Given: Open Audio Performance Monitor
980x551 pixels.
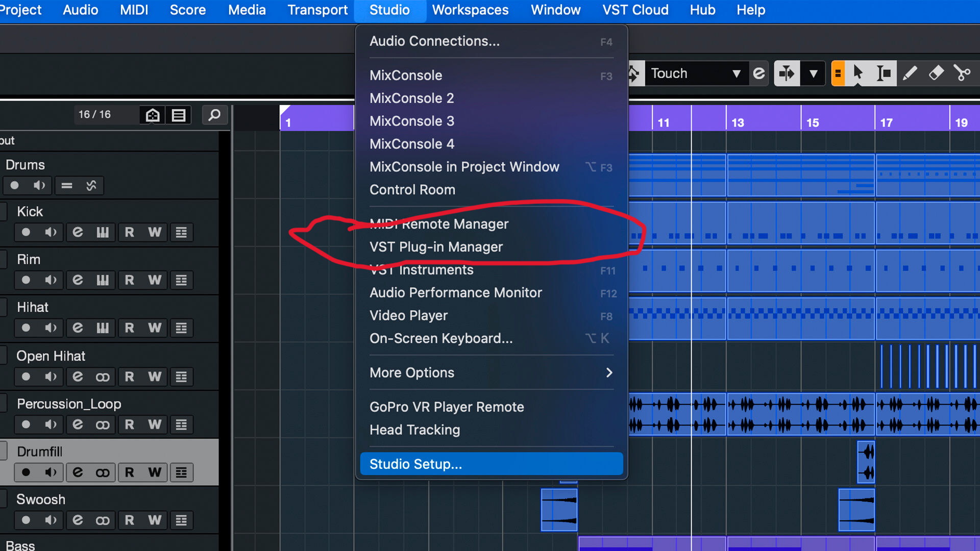Looking at the screenshot, I should click(492, 293).
